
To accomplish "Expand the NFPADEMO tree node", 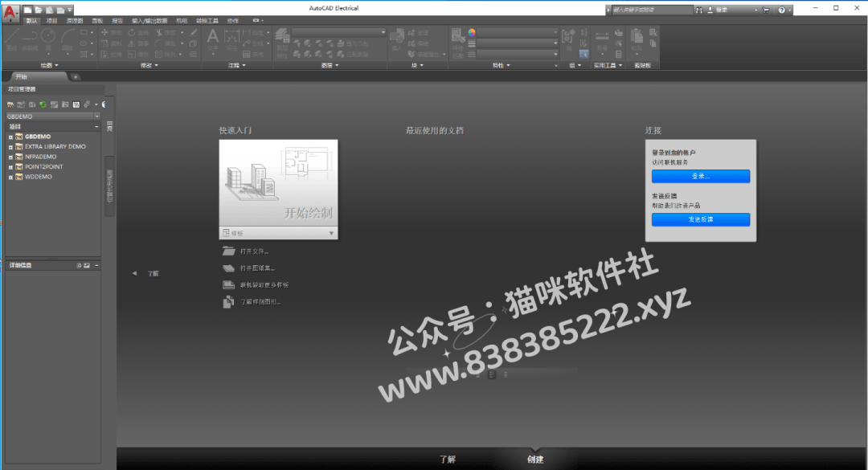I will coord(10,157).
